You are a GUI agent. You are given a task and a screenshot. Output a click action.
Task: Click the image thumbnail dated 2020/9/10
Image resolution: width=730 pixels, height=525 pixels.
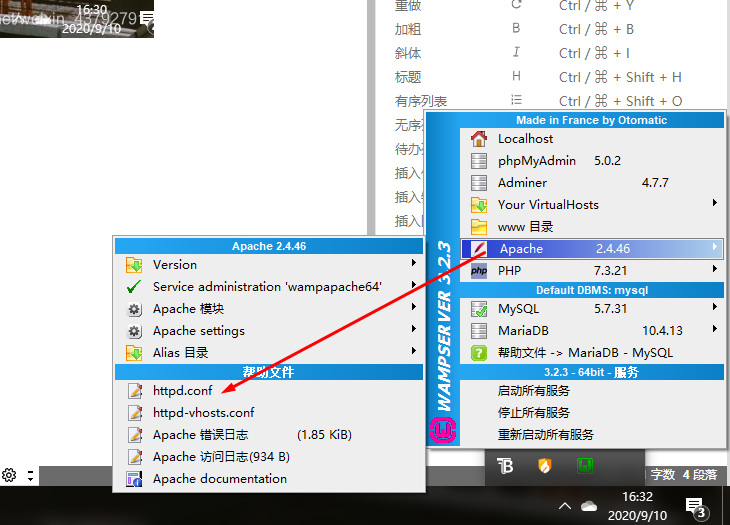77,19
